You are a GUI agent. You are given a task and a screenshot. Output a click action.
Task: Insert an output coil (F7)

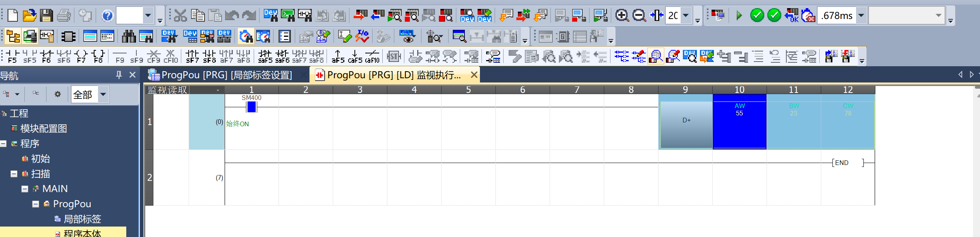[81, 56]
